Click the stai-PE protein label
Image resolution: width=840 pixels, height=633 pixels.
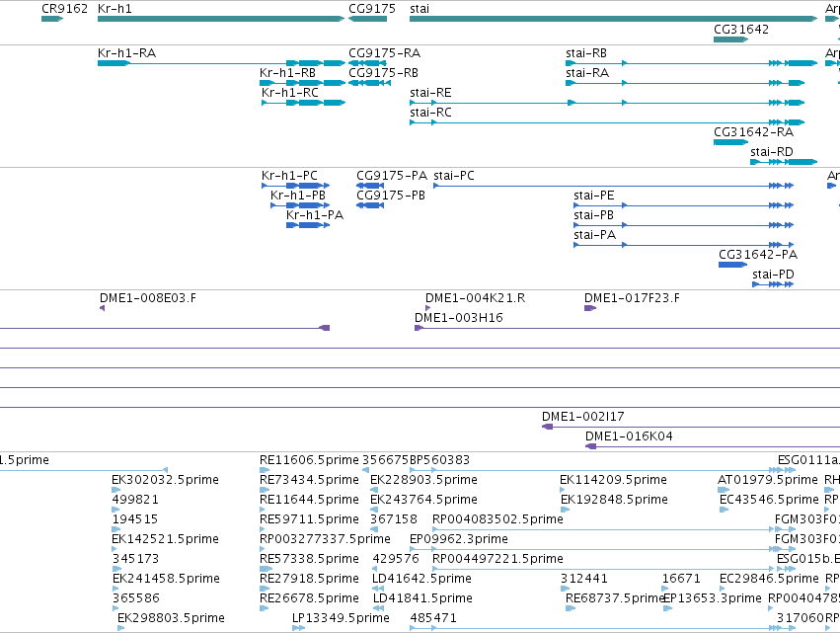[594, 196]
